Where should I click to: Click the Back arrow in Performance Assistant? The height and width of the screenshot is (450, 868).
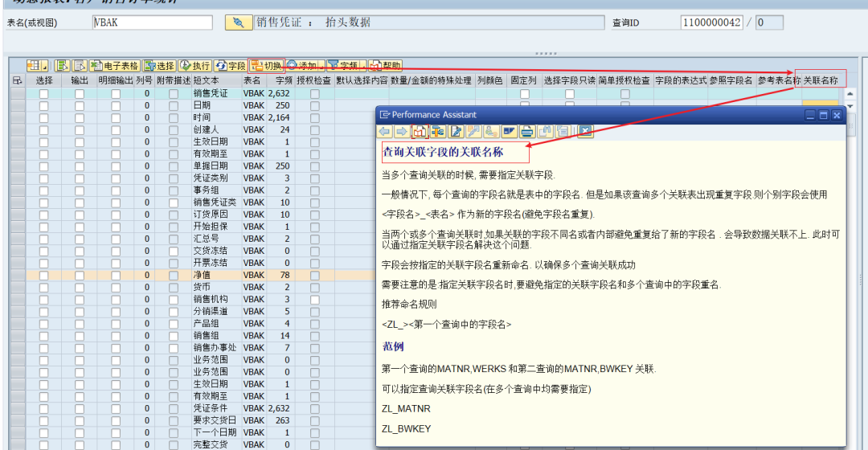coord(385,131)
